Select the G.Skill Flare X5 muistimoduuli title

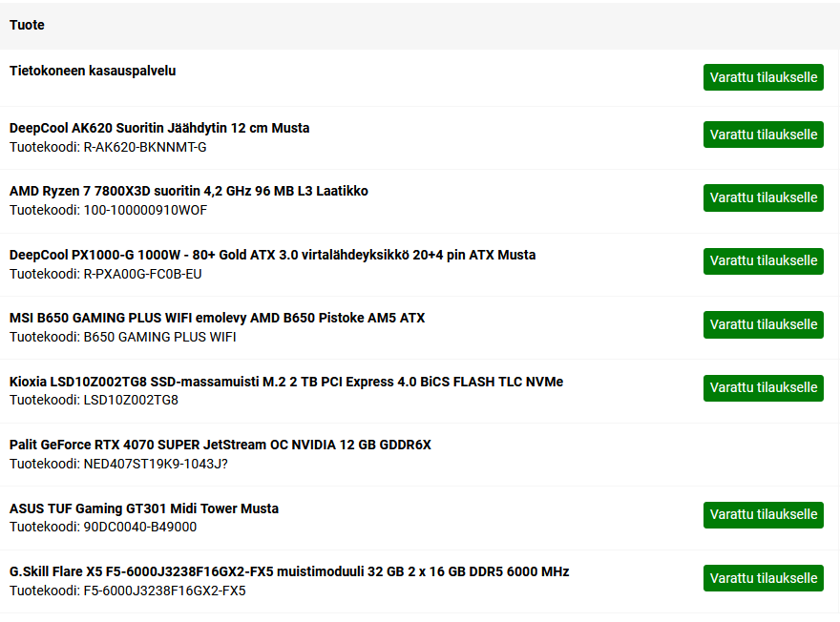pos(289,571)
